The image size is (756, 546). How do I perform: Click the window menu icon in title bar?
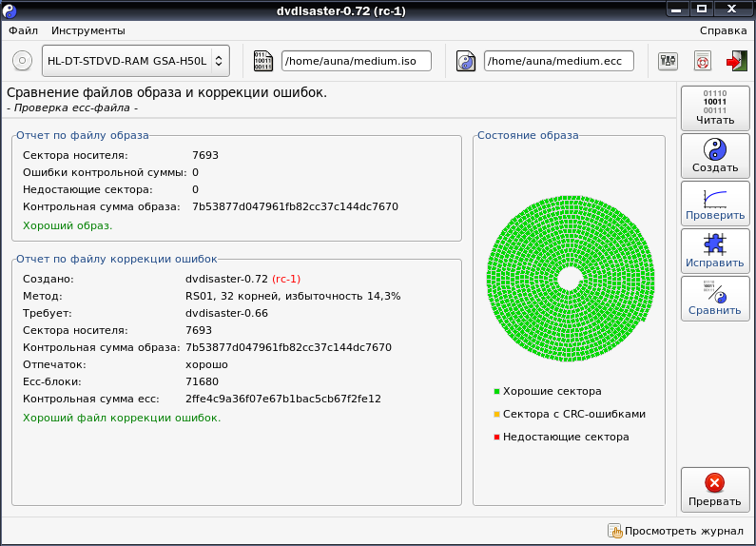(10, 10)
